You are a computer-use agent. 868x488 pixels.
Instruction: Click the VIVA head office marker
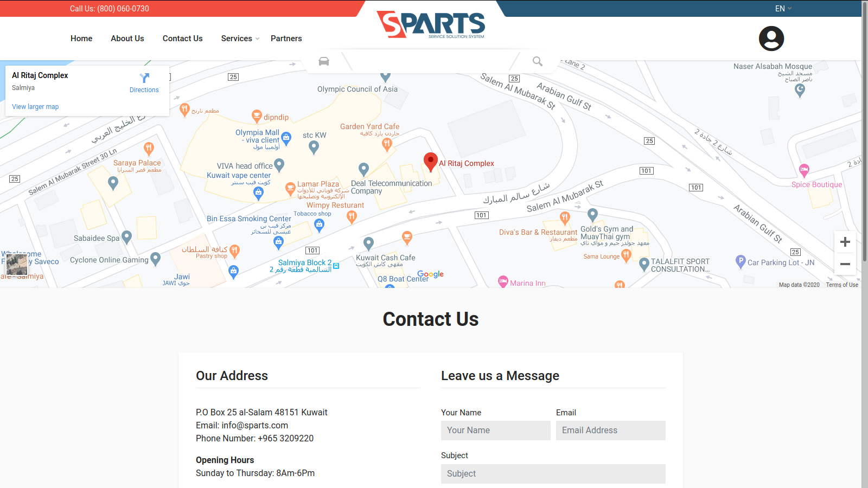click(x=279, y=164)
